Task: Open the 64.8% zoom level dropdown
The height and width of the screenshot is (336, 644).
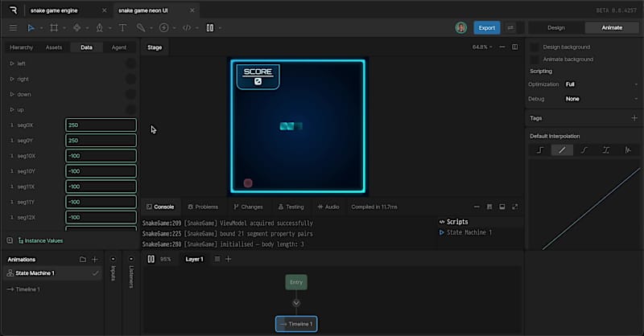Action: click(482, 47)
